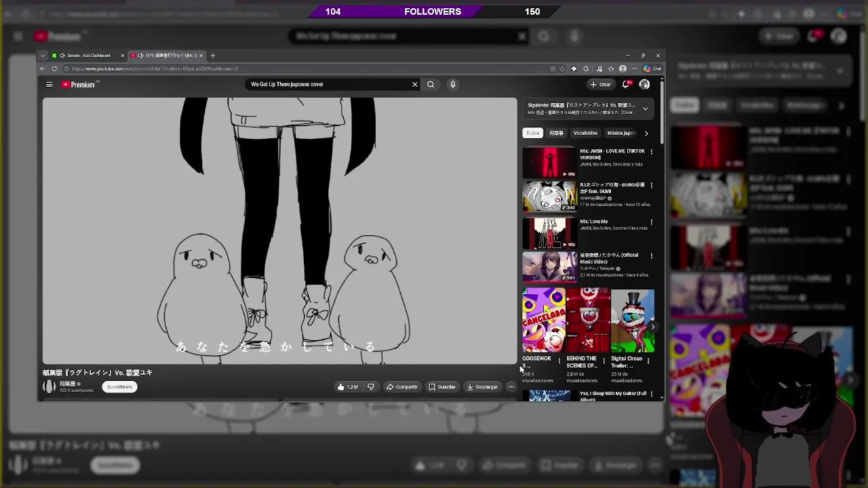Focus the YouTube search field

(329, 85)
